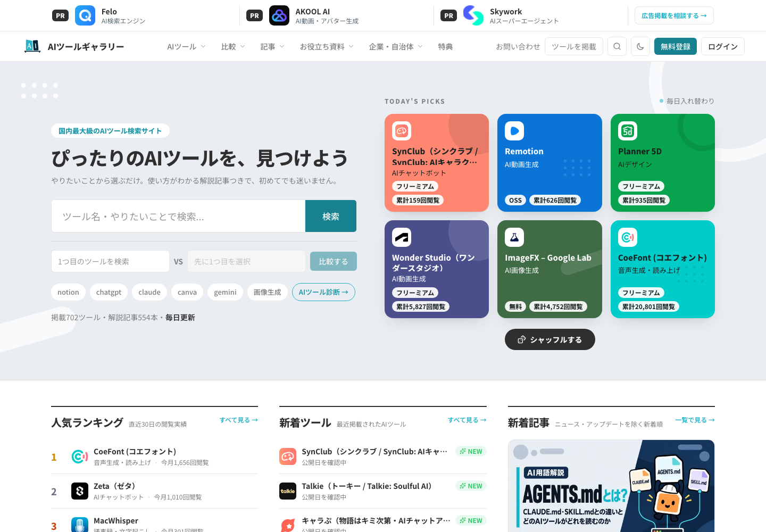Click the Planner 5D card icon
The height and width of the screenshot is (532, 766).
click(628, 131)
